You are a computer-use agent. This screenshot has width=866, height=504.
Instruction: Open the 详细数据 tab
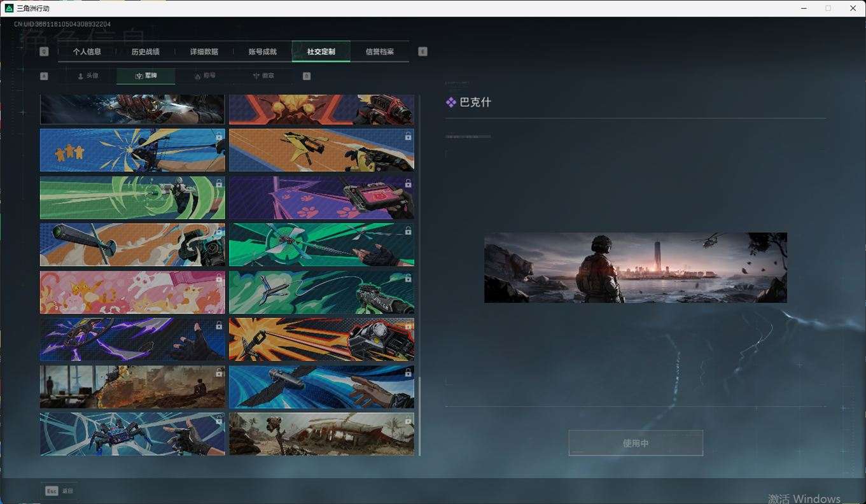point(204,52)
